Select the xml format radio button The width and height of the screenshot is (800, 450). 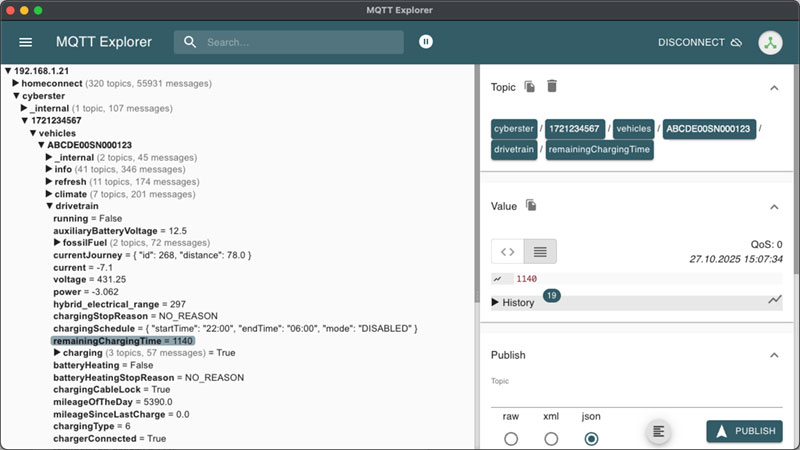click(551, 438)
